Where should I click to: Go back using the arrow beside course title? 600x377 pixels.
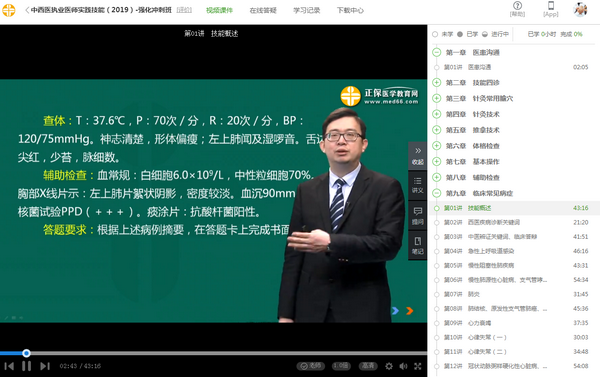pos(27,10)
